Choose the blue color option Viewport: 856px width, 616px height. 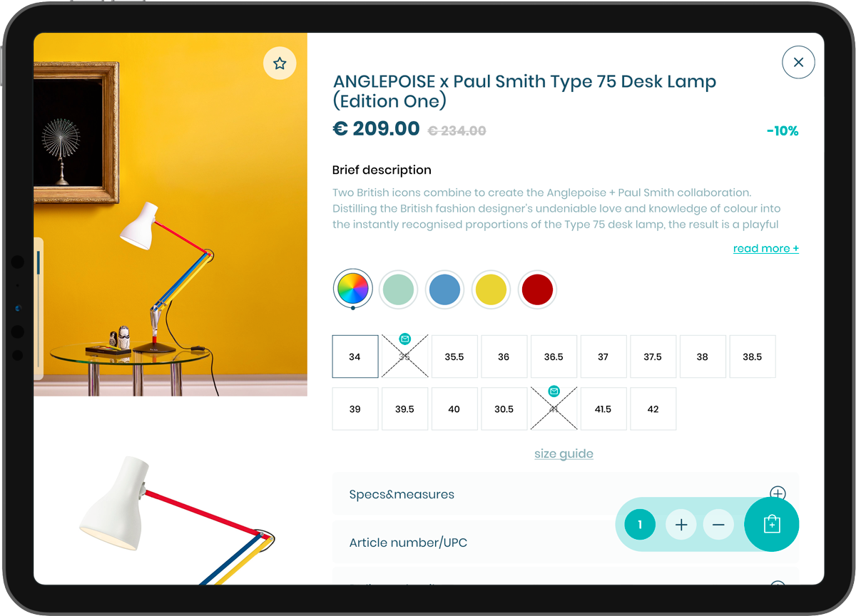point(444,290)
